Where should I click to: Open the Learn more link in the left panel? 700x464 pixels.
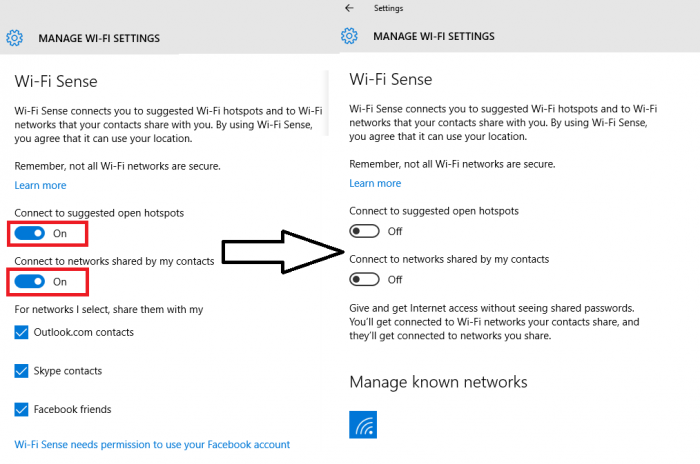click(x=40, y=186)
